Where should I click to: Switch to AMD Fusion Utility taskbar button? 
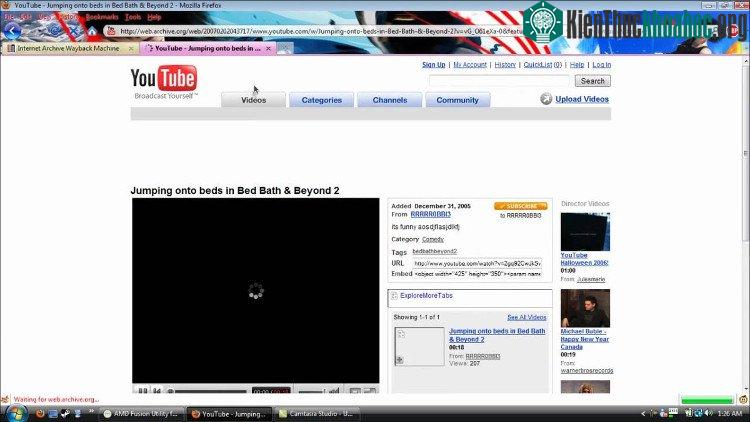point(142,414)
